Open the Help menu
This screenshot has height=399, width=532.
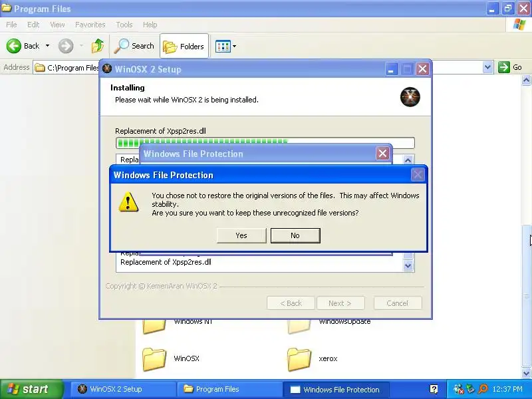coord(150,25)
